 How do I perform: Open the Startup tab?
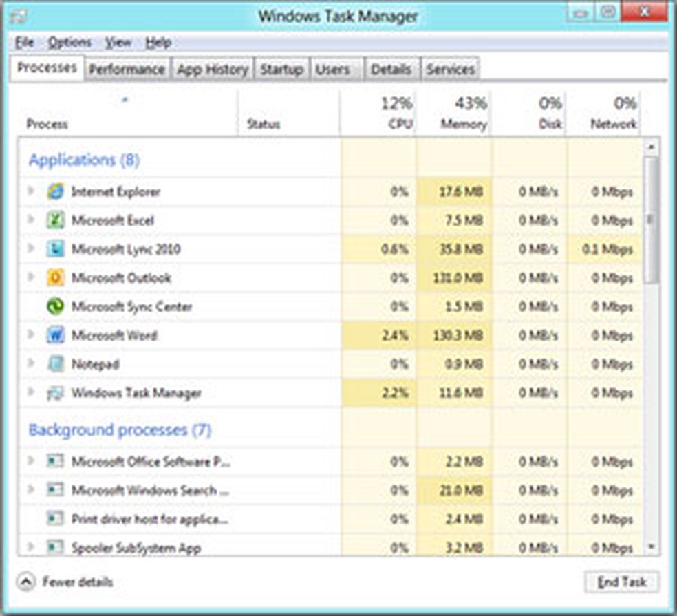tap(281, 70)
